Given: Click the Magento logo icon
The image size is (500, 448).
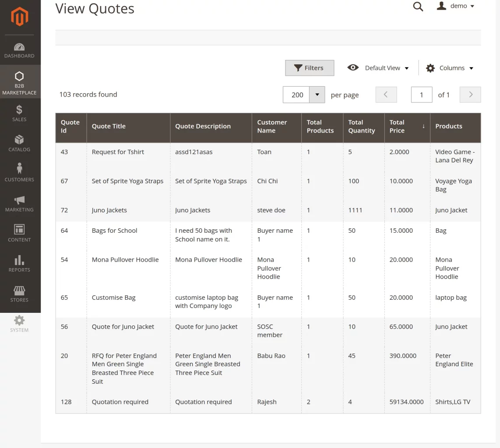Looking at the screenshot, I should [x=20, y=17].
